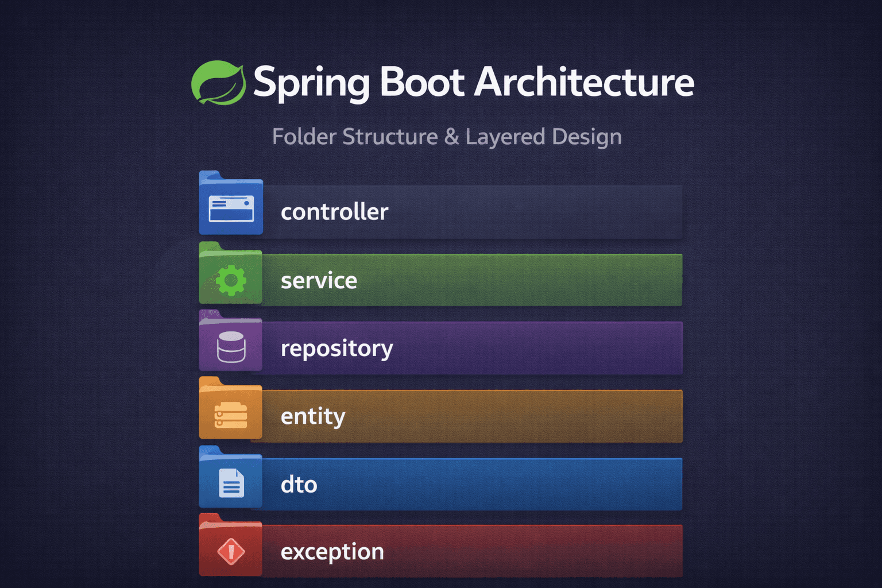Image resolution: width=882 pixels, height=588 pixels.
Task: Click the blank area of the orange entity bar
Action: pyautogui.click(x=517, y=416)
